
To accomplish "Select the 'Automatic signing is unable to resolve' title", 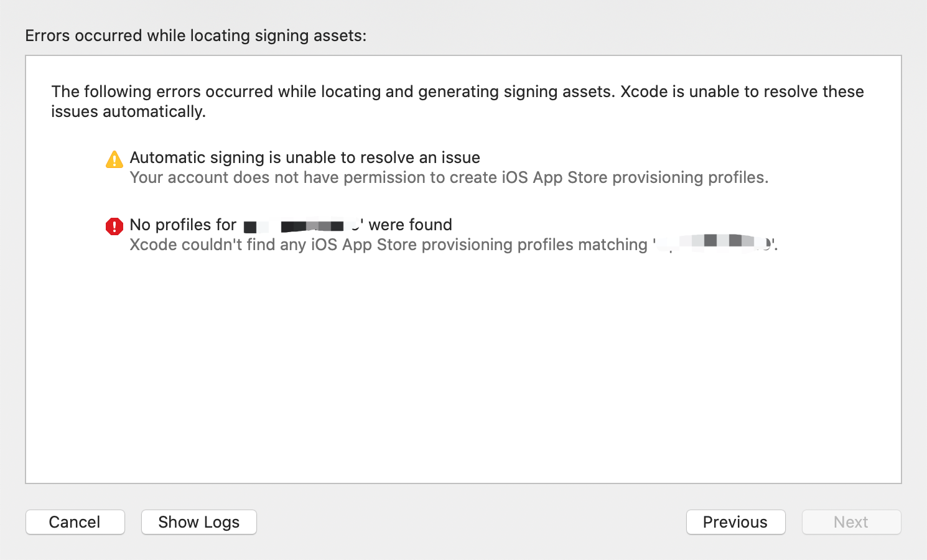I will (x=305, y=157).
